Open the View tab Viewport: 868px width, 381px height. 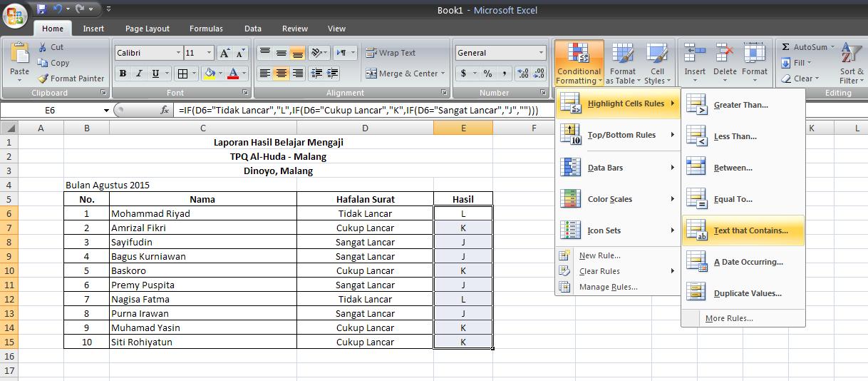click(x=336, y=29)
